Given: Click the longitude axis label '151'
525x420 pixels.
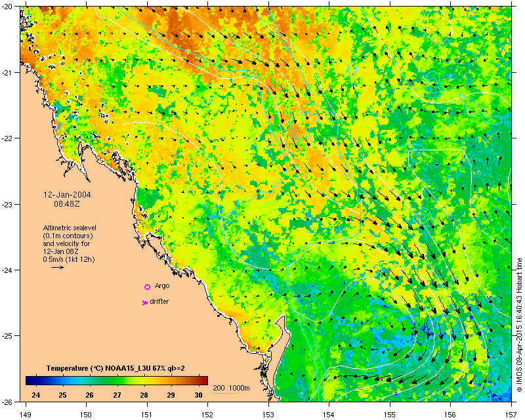Looking at the screenshot, I should [x=147, y=415].
